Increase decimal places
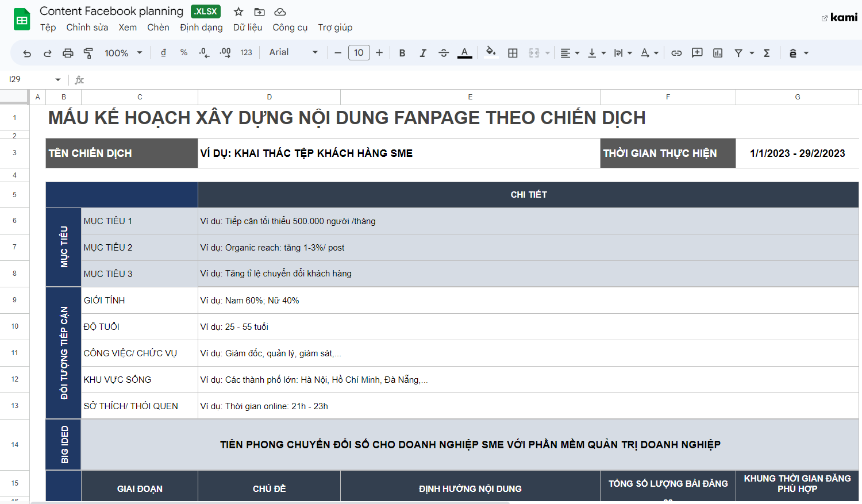 coord(225,53)
